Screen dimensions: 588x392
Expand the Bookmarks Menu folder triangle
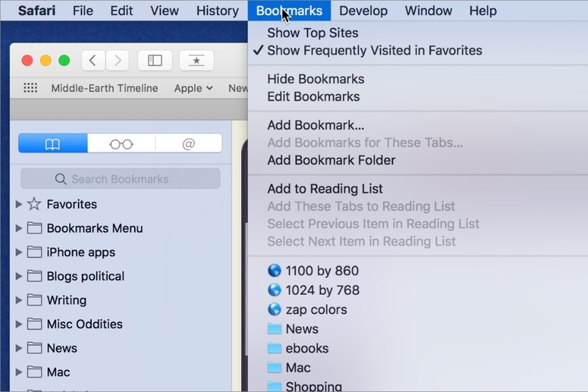point(18,228)
